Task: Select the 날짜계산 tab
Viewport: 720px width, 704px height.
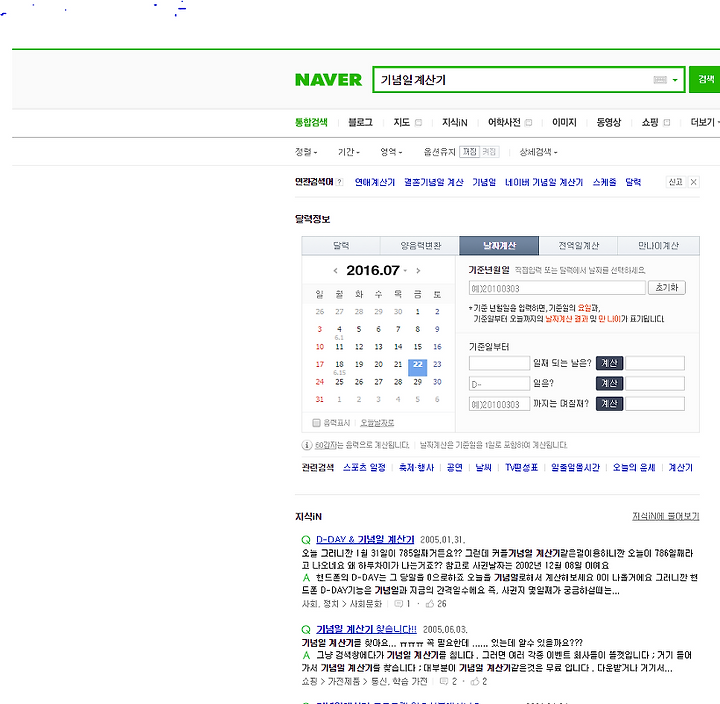Action: coord(499,246)
